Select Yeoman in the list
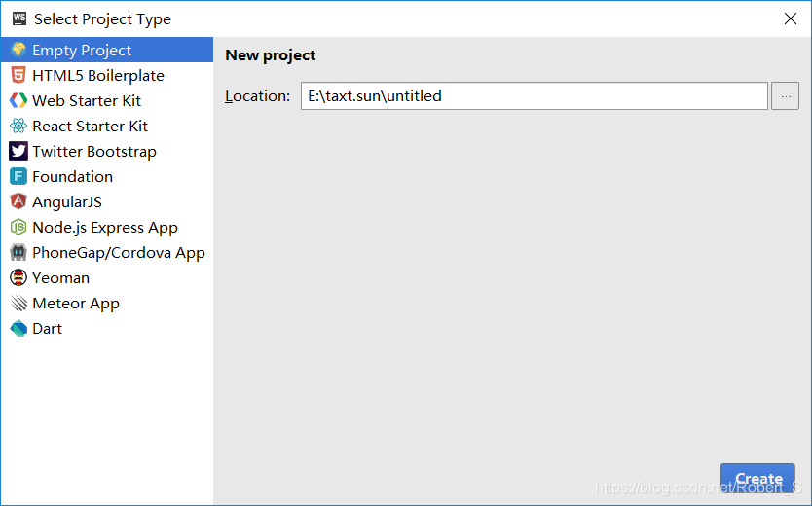This screenshot has height=506, width=812. click(x=107, y=278)
